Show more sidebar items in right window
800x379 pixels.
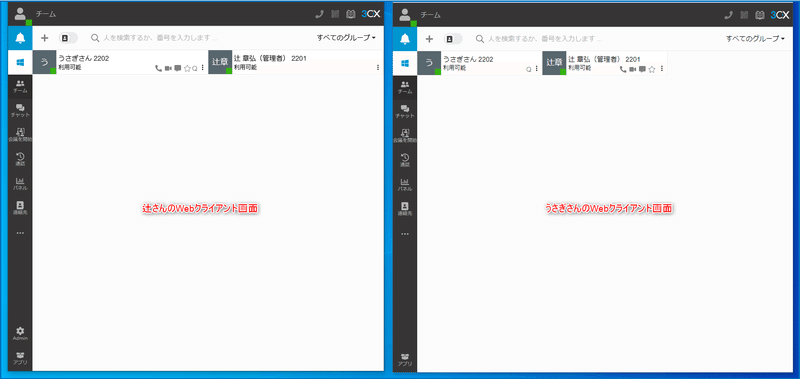tap(405, 234)
